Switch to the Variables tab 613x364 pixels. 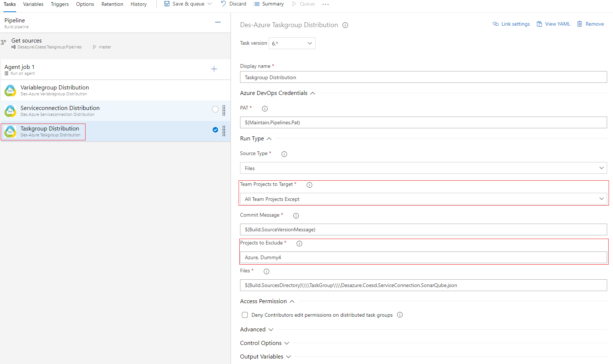(x=33, y=4)
